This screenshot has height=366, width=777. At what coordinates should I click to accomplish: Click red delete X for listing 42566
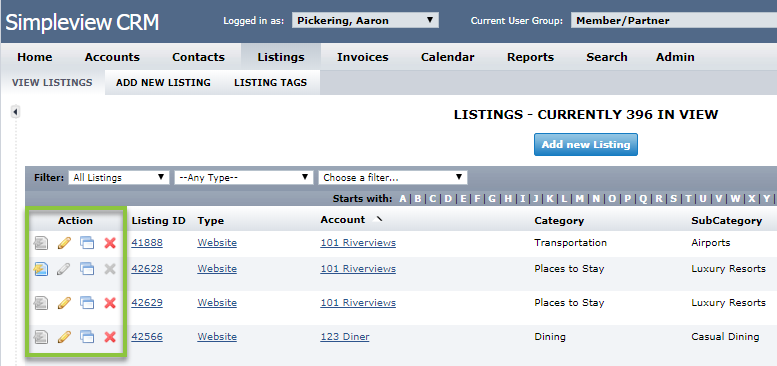[x=110, y=337]
